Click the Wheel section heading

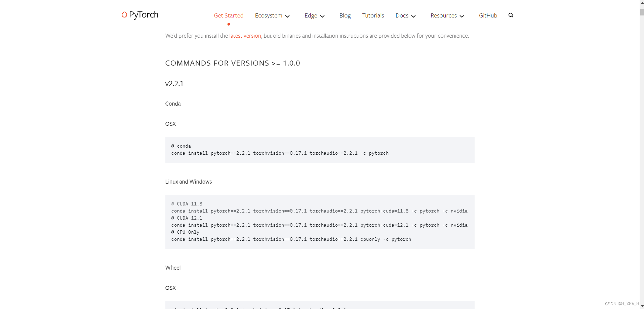click(x=173, y=268)
